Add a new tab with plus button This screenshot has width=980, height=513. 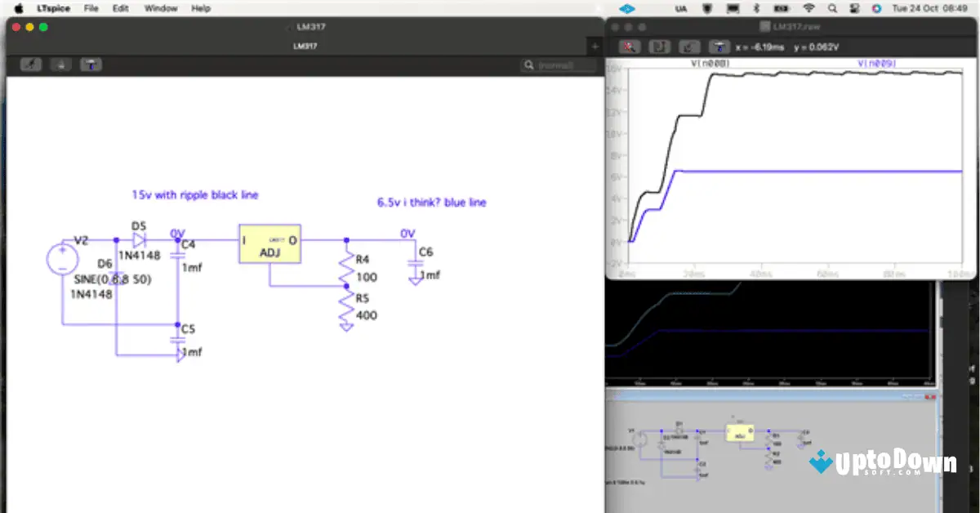pos(595,47)
